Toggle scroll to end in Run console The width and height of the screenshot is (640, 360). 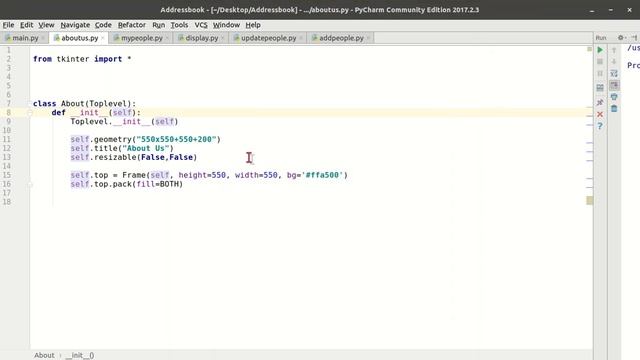614,85
